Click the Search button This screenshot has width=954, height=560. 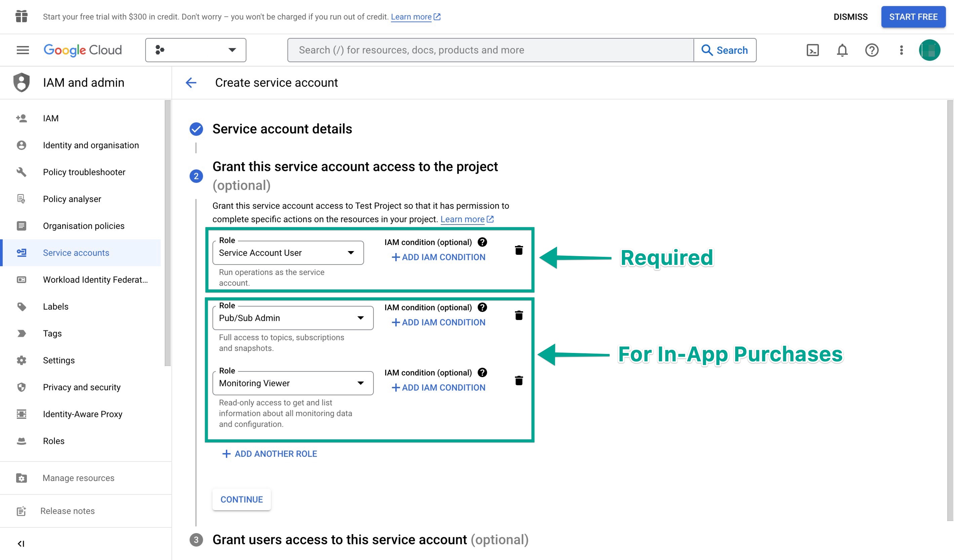click(x=725, y=50)
